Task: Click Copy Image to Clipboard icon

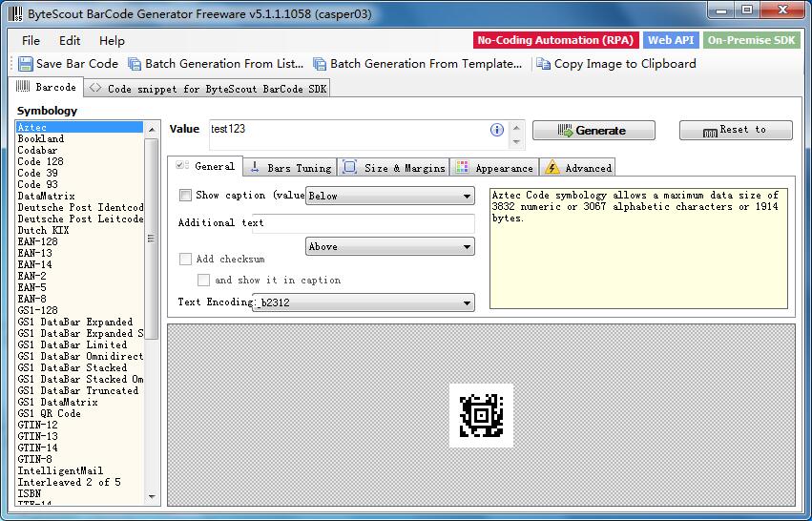Action: tap(544, 64)
